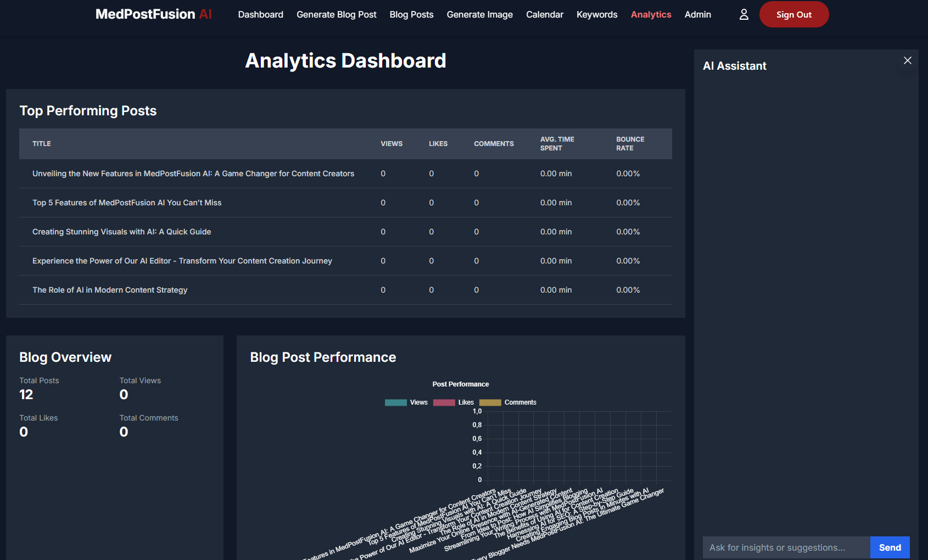
Task: Close the AI Assistant panel
Action: [x=907, y=60]
